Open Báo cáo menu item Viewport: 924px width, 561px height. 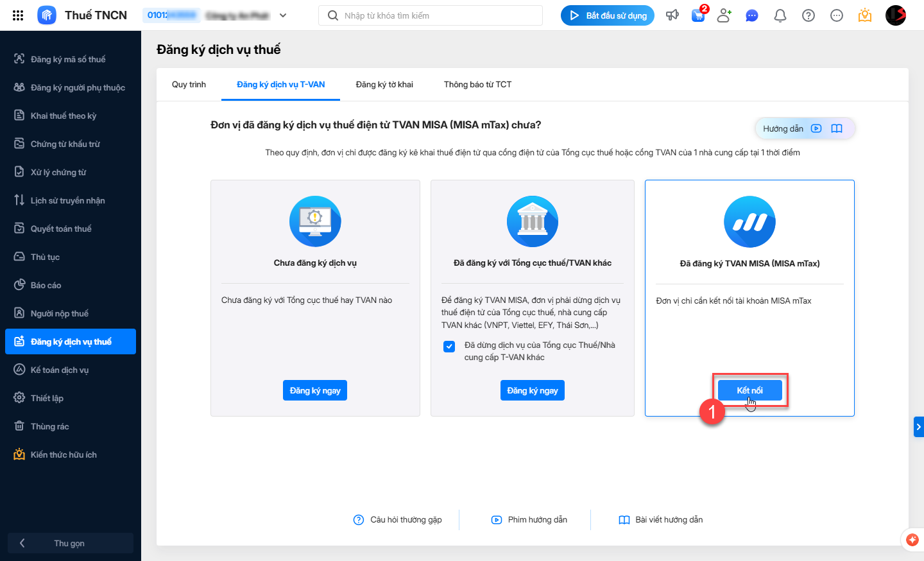(x=71, y=285)
